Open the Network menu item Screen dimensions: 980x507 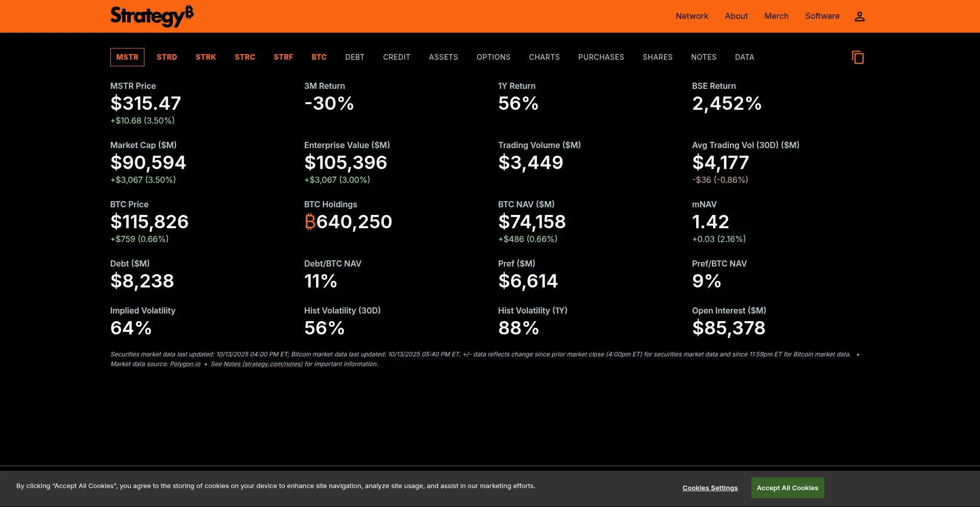pos(692,16)
